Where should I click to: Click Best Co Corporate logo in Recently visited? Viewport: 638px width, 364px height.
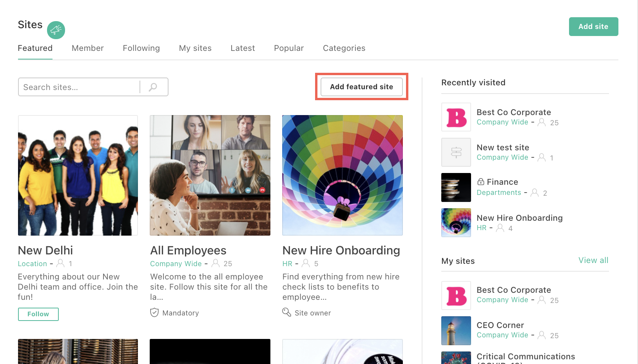point(456,117)
